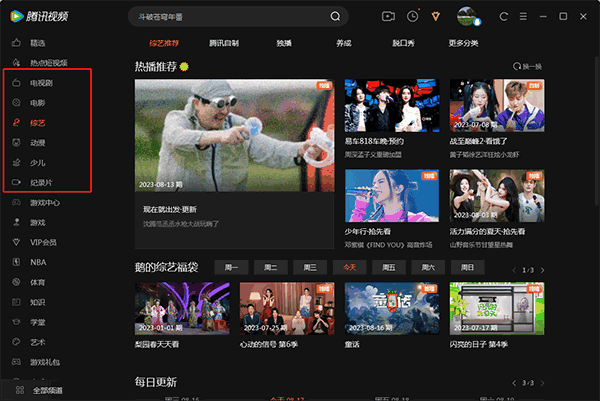The height and width of the screenshot is (401, 600).
Task: Click the 全部频道 grid icon
Action: coord(20,390)
